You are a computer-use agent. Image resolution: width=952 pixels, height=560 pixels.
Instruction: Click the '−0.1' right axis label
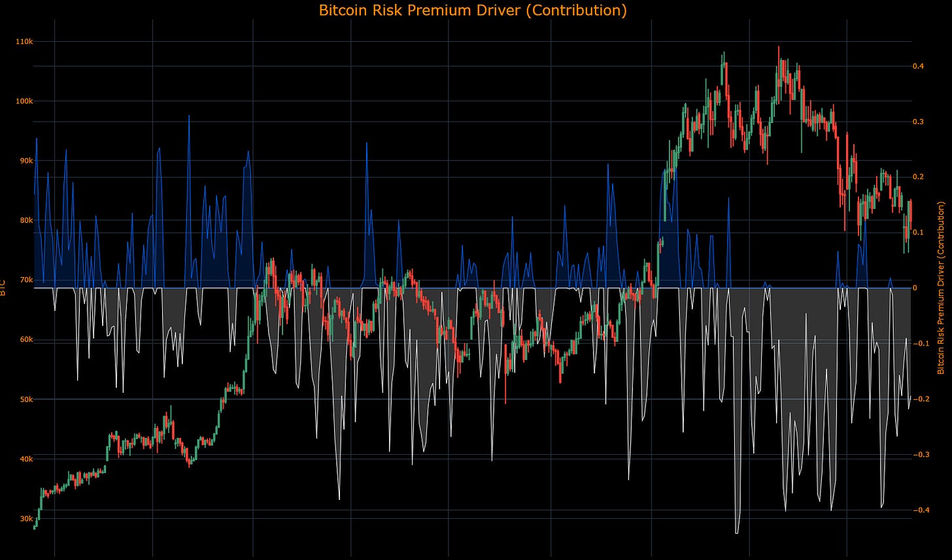coord(921,343)
